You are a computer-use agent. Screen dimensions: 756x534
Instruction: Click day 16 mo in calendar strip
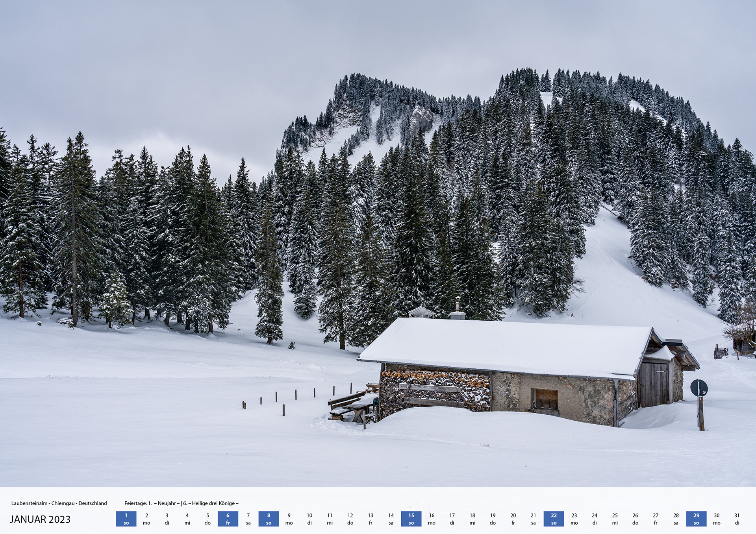click(x=432, y=519)
